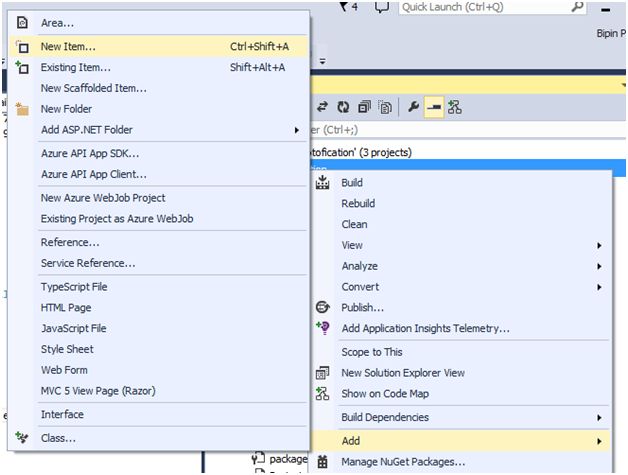Select Class... menu entry
The height and width of the screenshot is (475, 628).
click(159, 438)
